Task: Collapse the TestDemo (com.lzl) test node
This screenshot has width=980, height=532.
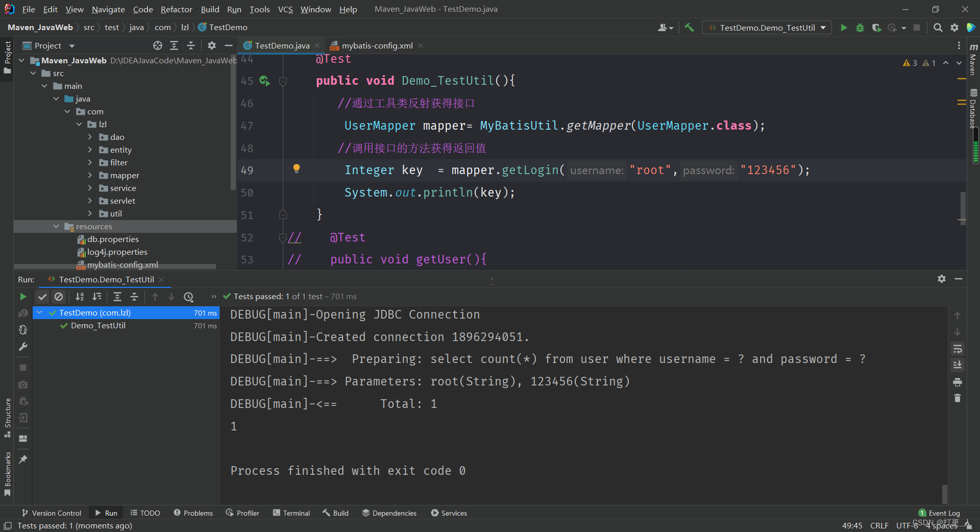Action: (x=40, y=312)
